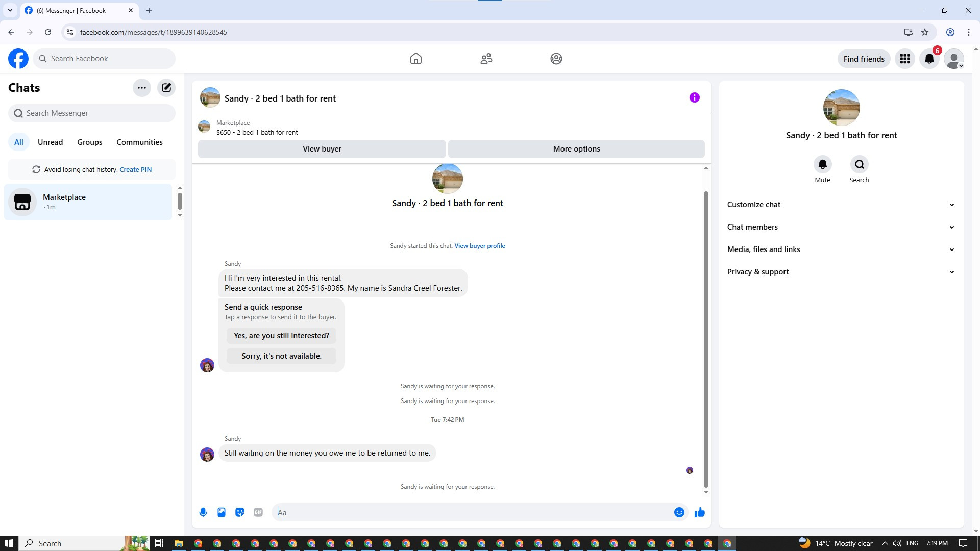Expand Customize chat section
980x551 pixels.
point(841,205)
